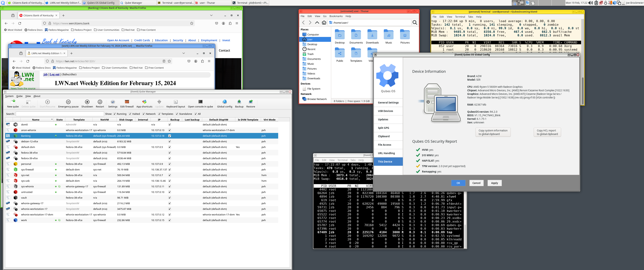Click Shutdown toolbar icon in Qube Manager

tap(87, 102)
